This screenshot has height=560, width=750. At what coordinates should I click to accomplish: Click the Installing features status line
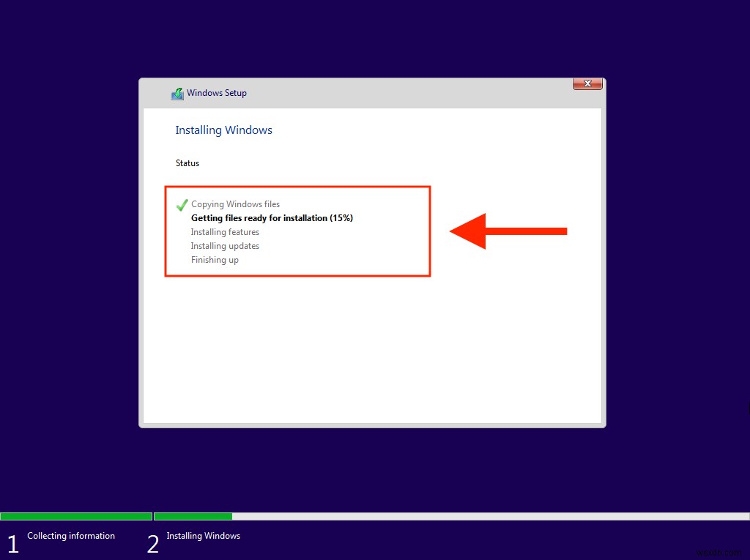click(225, 231)
